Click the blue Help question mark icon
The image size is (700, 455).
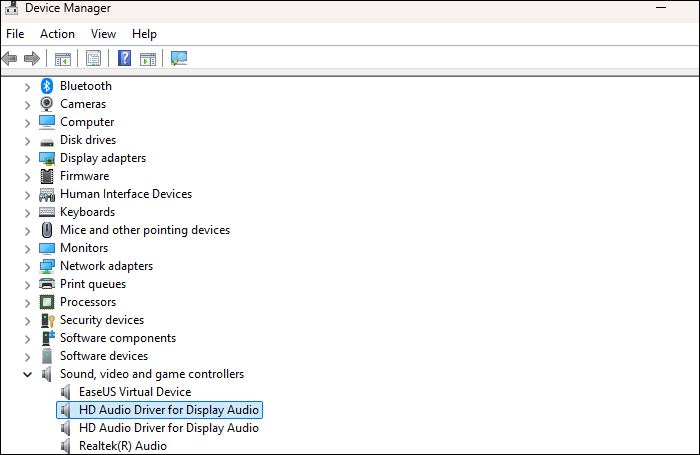125,58
